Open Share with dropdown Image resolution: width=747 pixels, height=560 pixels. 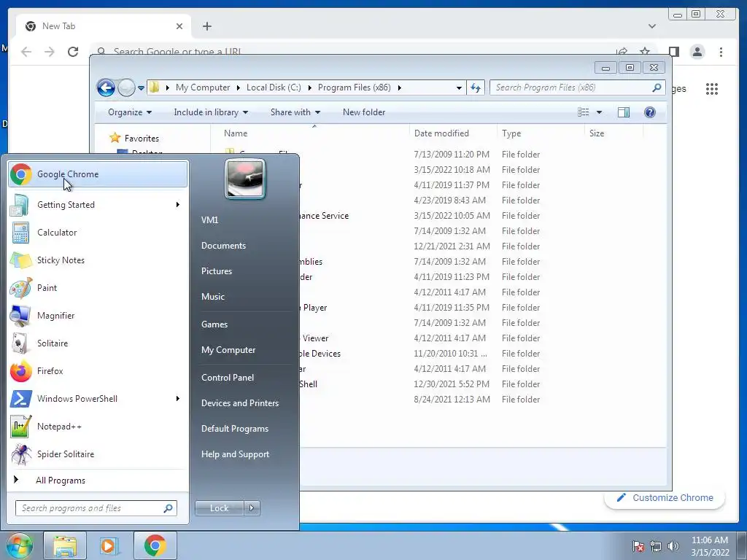click(x=295, y=112)
